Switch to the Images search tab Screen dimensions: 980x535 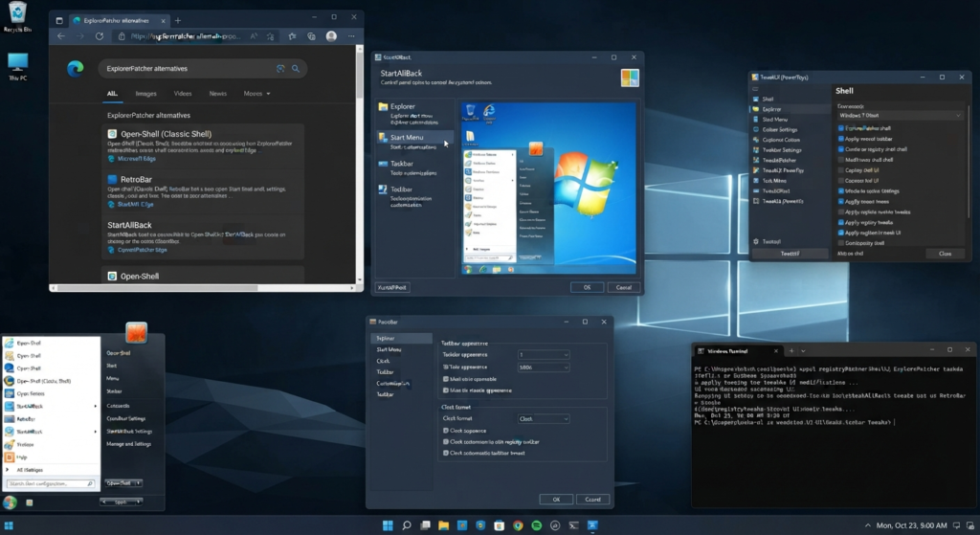(145, 94)
